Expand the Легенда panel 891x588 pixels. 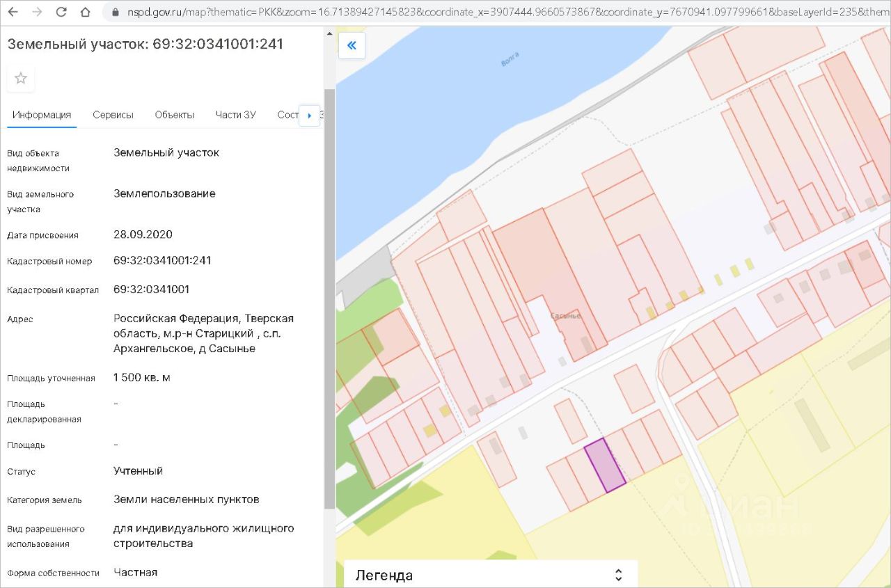[x=618, y=575]
